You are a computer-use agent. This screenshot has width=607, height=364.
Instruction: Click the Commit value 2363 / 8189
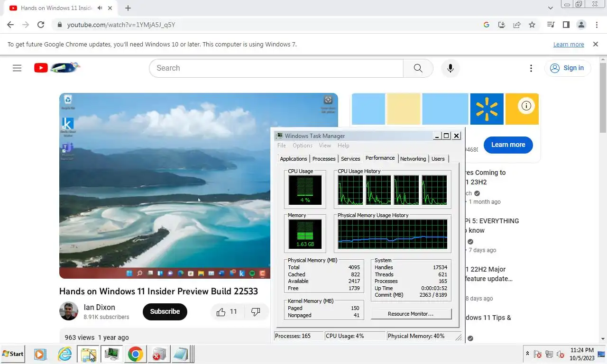point(433,295)
